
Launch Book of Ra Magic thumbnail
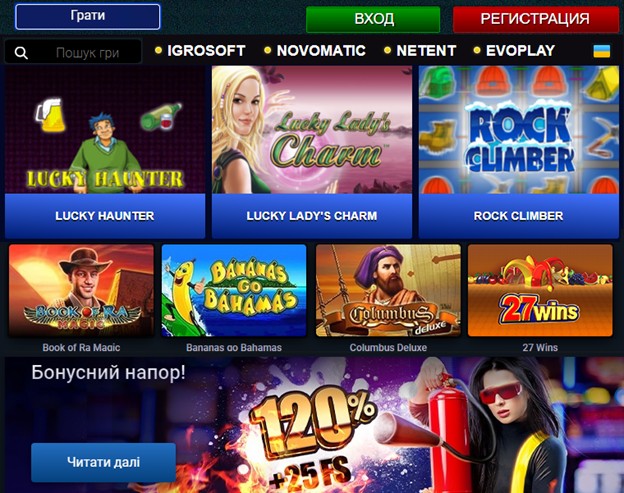(81, 290)
